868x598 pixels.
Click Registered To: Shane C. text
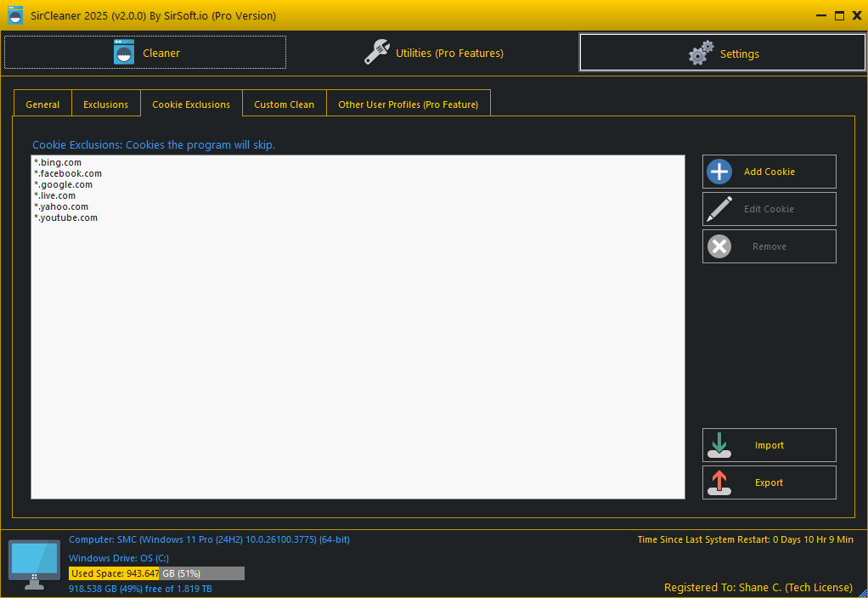click(x=758, y=588)
